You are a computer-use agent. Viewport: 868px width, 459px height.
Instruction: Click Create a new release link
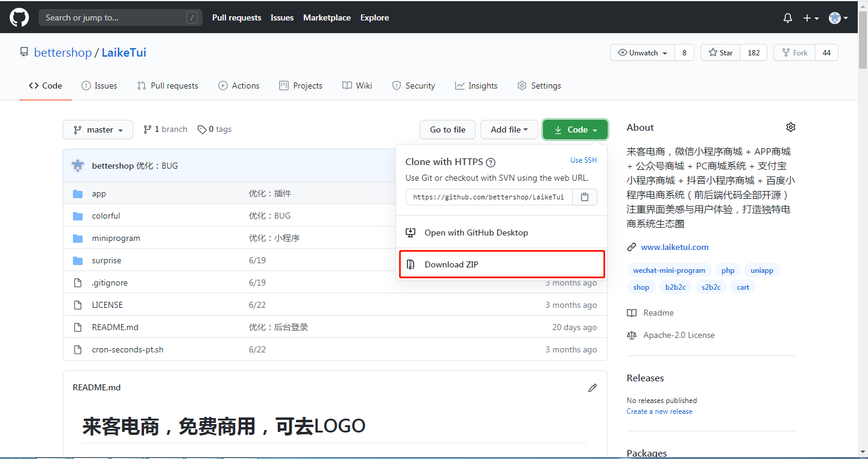659,411
